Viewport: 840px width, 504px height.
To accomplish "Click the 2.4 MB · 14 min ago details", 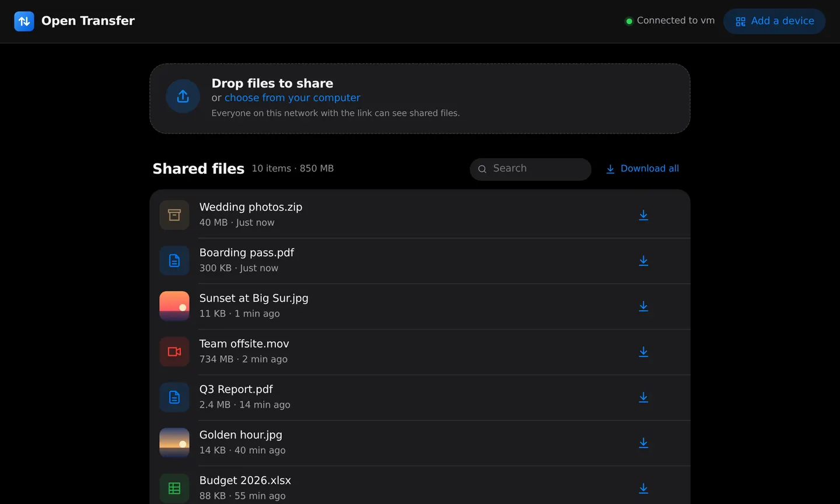I will click(x=245, y=405).
